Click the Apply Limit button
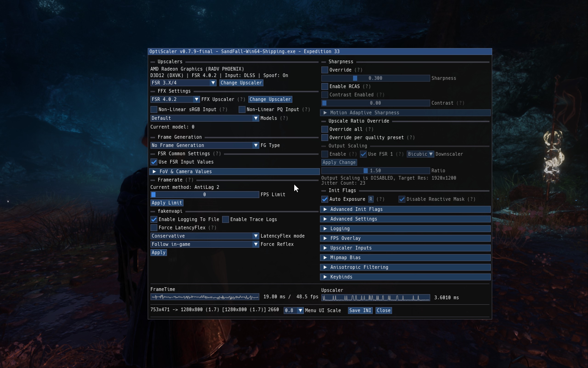This screenshot has width=588, height=368. point(167,203)
